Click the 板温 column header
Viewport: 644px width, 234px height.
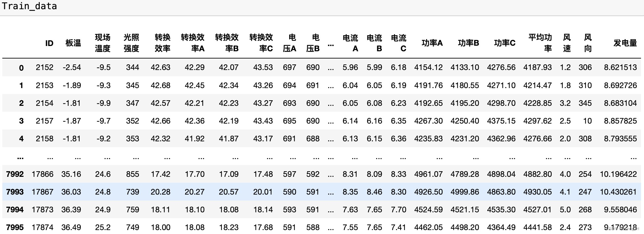[x=73, y=43]
